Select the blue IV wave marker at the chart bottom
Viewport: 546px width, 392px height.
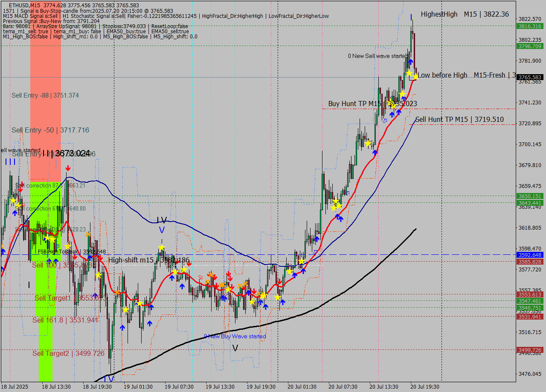109,379
